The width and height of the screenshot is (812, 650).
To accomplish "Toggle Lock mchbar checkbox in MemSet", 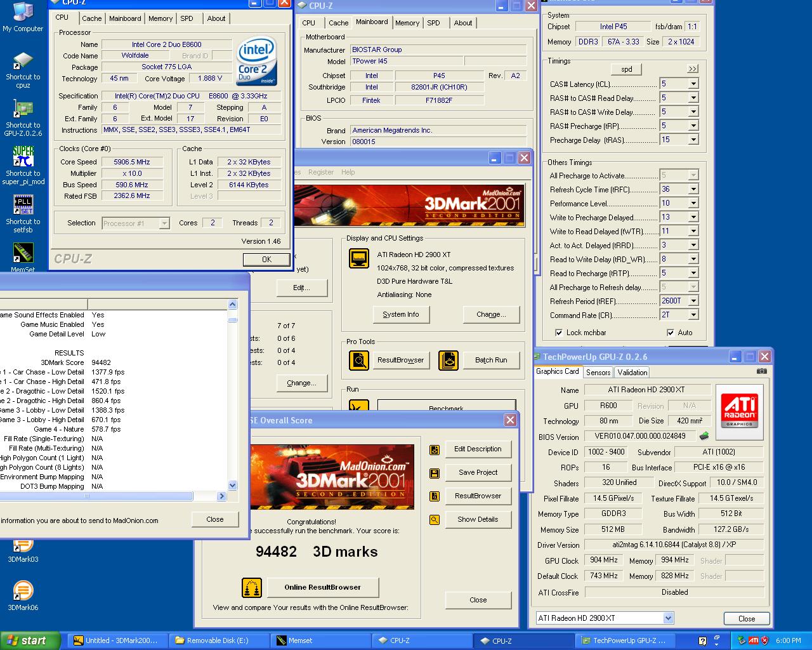I will click(x=559, y=333).
